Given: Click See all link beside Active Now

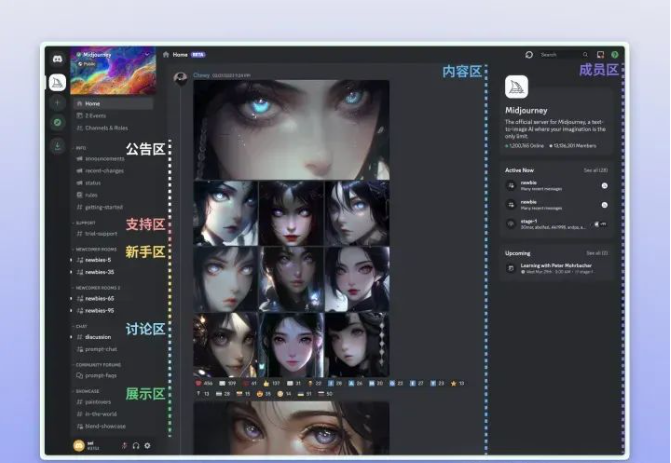Looking at the screenshot, I should point(596,170).
